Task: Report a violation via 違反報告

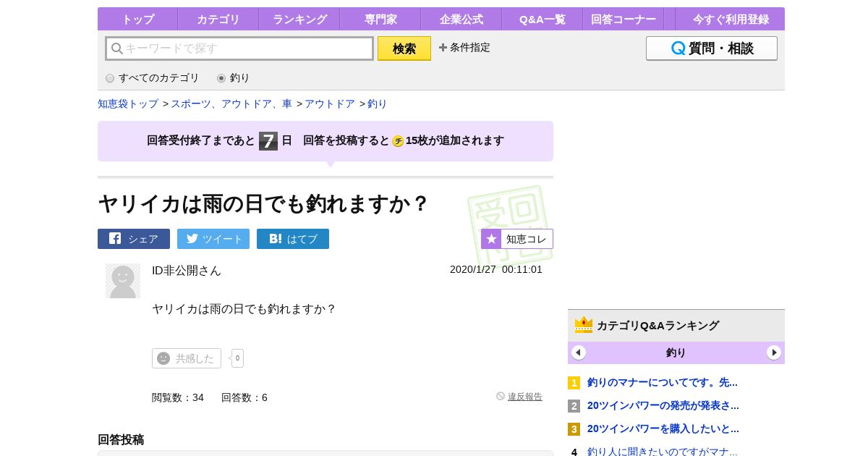Action: tap(525, 397)
